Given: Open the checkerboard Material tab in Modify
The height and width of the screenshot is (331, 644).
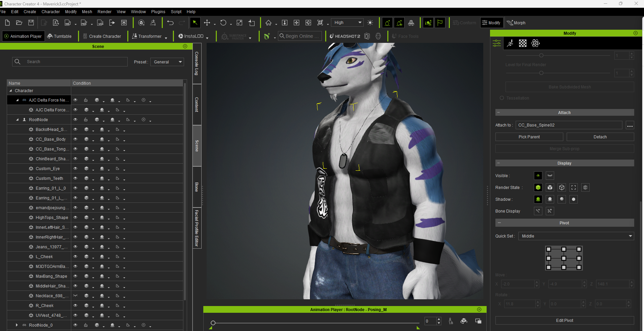Looking at the screenshot, I should (x=522, y=43).
